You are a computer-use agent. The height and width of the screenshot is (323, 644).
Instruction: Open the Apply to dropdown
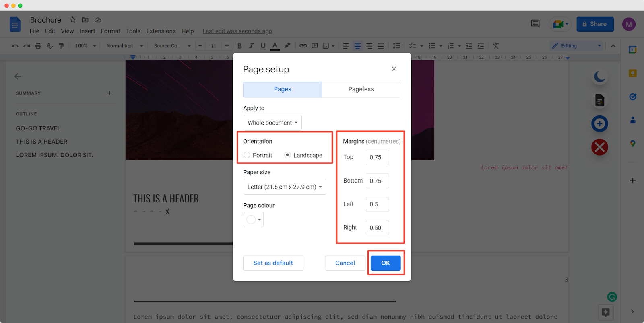(272, 123)
